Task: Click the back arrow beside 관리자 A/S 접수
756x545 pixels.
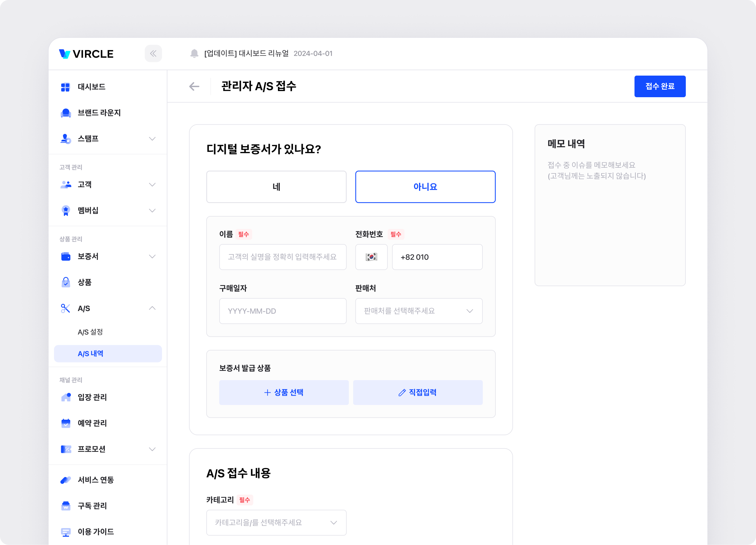Action: pos(194,86)
